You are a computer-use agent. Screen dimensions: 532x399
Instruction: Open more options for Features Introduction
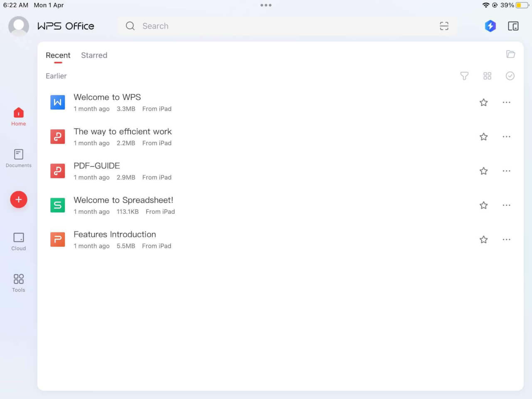pos(506,239)
